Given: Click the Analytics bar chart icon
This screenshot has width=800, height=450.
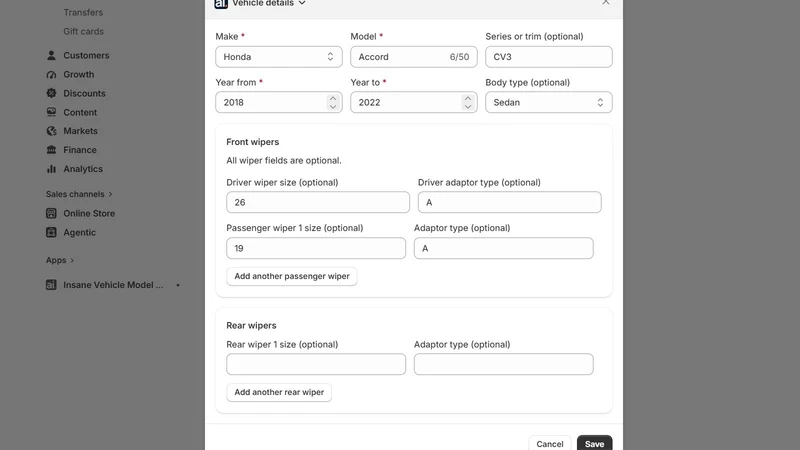Looking at the screenshot, I should point(51,169).
